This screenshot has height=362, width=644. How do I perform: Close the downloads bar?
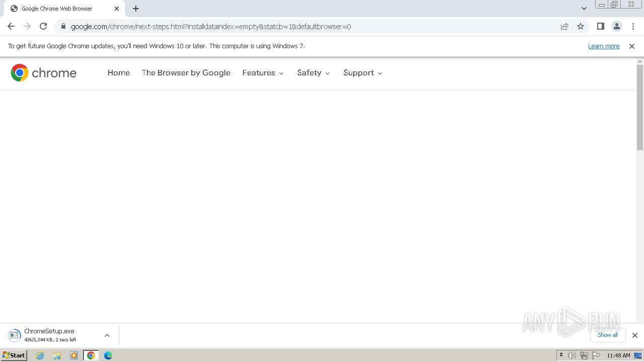click(x=634, y=335)
